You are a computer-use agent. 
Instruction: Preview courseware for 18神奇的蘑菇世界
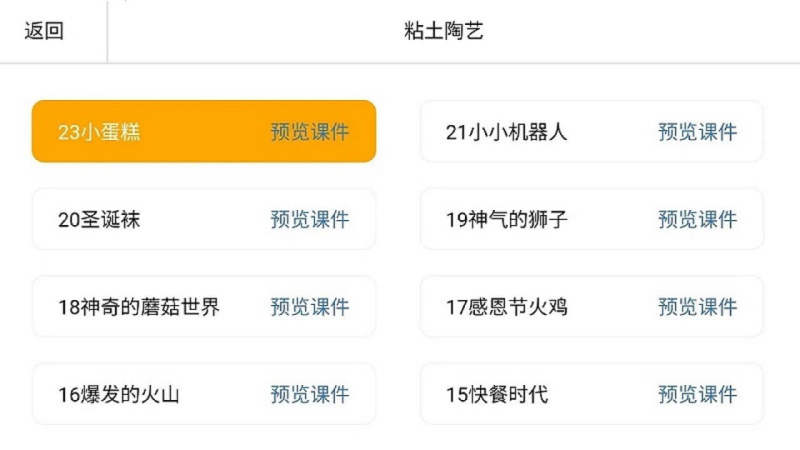(310, 307)
